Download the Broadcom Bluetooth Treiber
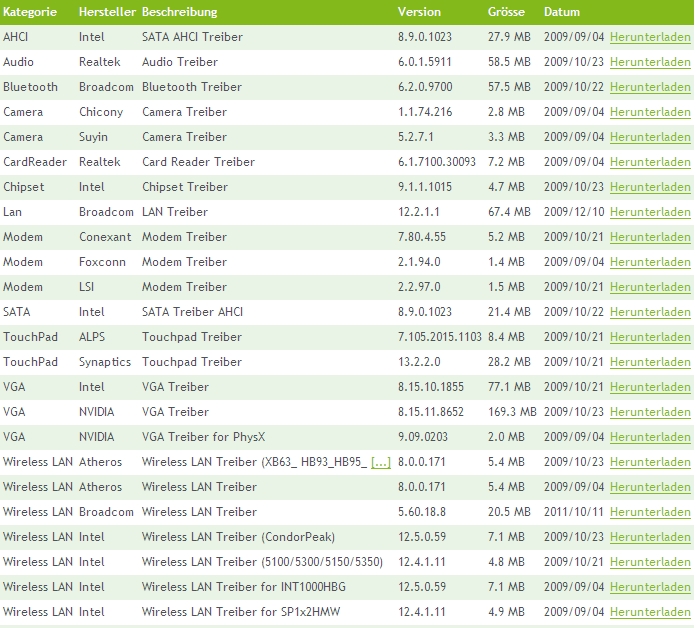 650,87
